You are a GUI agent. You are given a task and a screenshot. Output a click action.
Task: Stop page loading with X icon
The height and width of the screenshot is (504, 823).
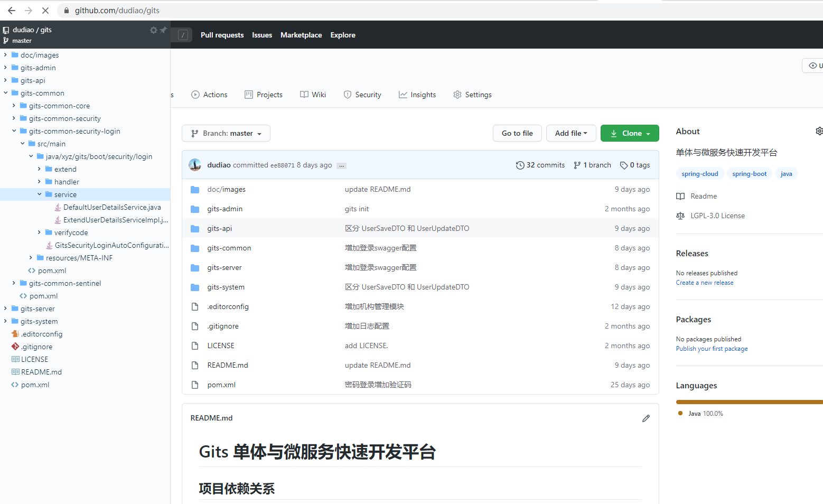[45, 11]
